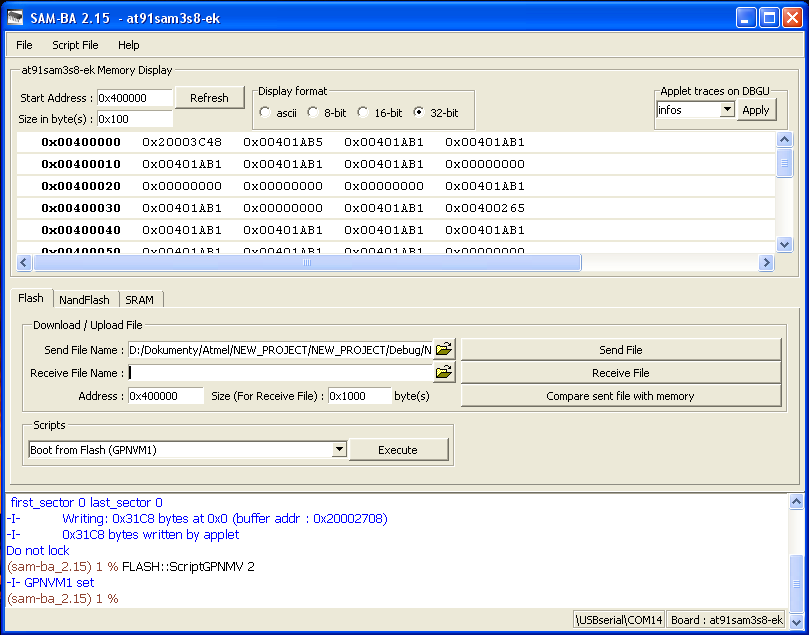Click memory display scroll up arrow
This screenshot has height=635, width=809.
(x=784, y=140)
